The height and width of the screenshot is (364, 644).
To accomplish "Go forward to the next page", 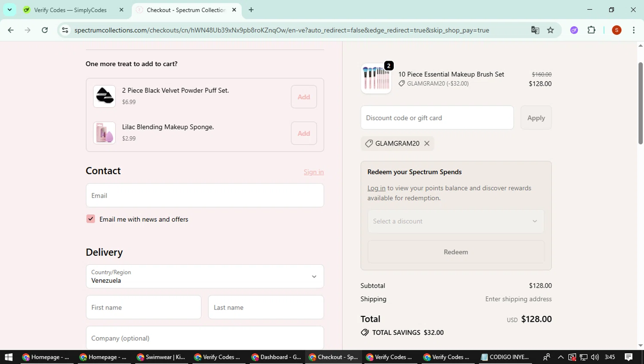I will [x=27, y=30].
